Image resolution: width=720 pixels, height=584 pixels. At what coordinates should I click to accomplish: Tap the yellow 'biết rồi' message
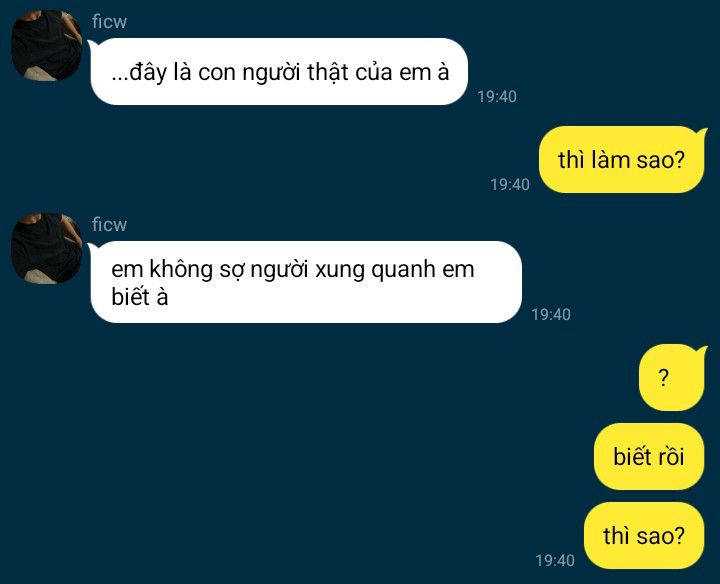pos(649,456)
